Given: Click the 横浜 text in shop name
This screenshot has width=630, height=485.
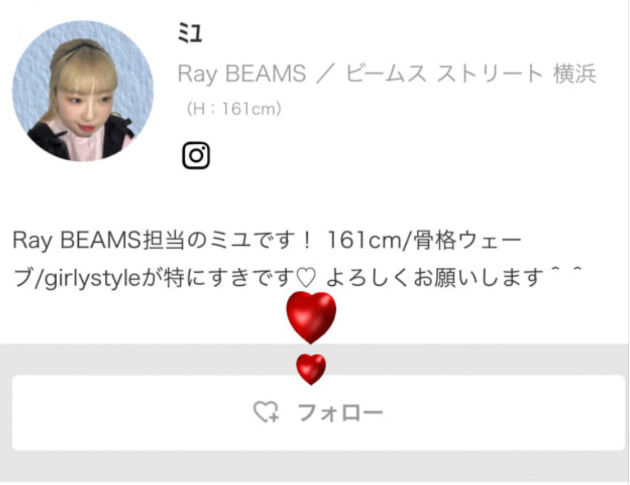Looking at the screenshot, I should tap(575, 74).
